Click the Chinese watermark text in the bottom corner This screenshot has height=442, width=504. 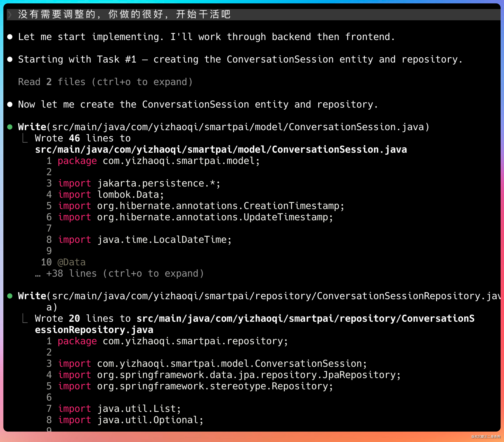pyautogui.click(x=486, y=437)
